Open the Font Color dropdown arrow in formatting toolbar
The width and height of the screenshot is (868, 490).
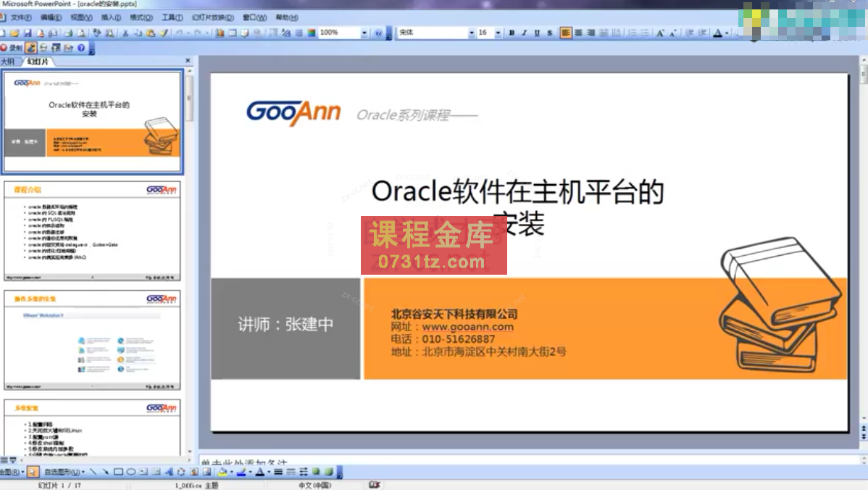pyautogui.click(x=727, y=33)
